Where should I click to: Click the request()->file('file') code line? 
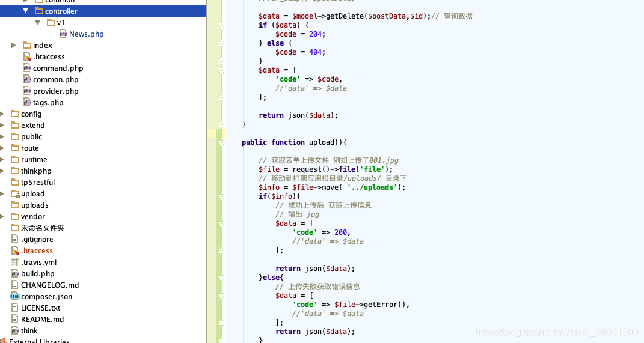(x=326, y=169)
